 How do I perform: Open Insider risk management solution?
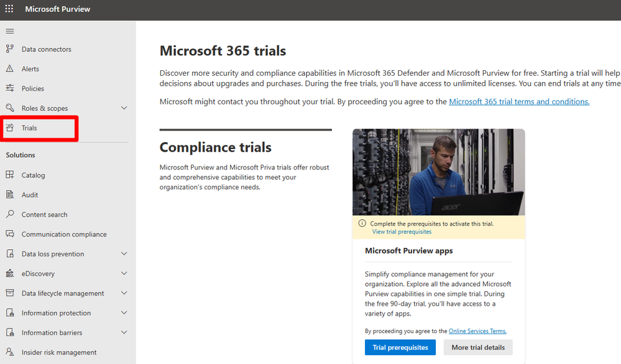tap(59, 352)
